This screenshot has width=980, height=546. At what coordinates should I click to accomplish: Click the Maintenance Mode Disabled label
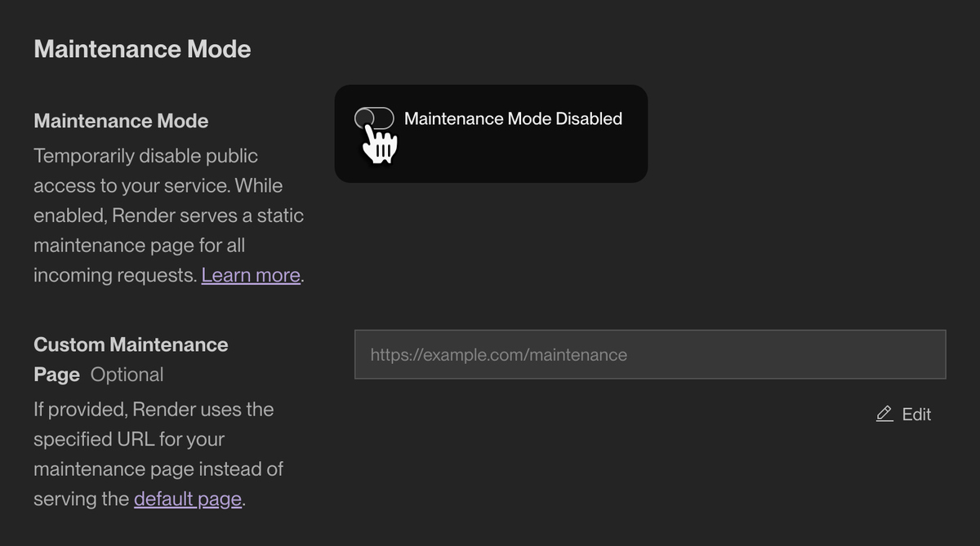point(513,118)
